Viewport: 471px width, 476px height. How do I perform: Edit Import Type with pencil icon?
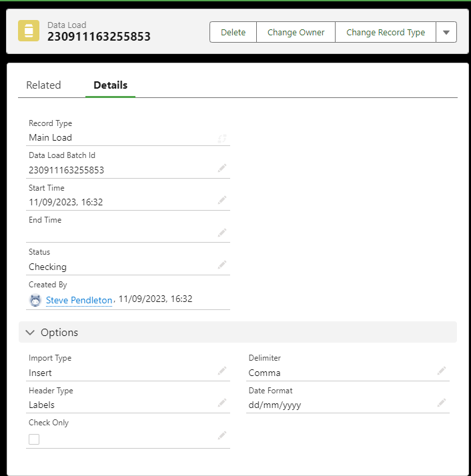pos(222,371)
